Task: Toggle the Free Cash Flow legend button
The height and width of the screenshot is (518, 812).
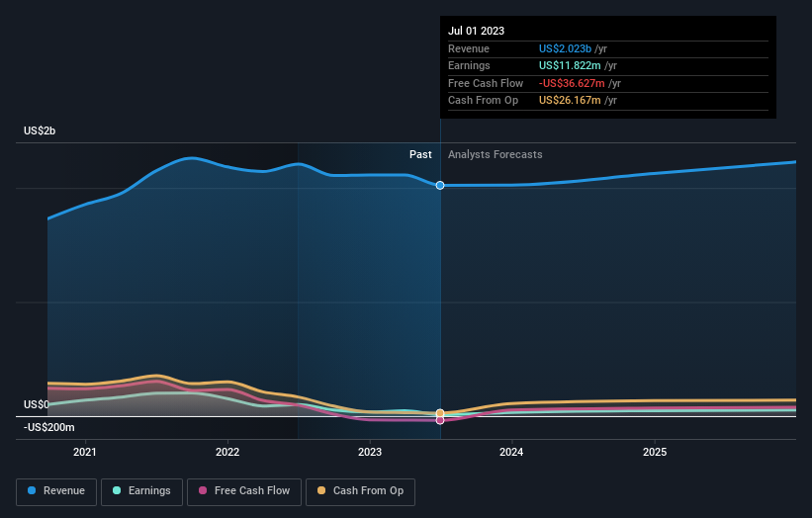Action: point(244,491)
